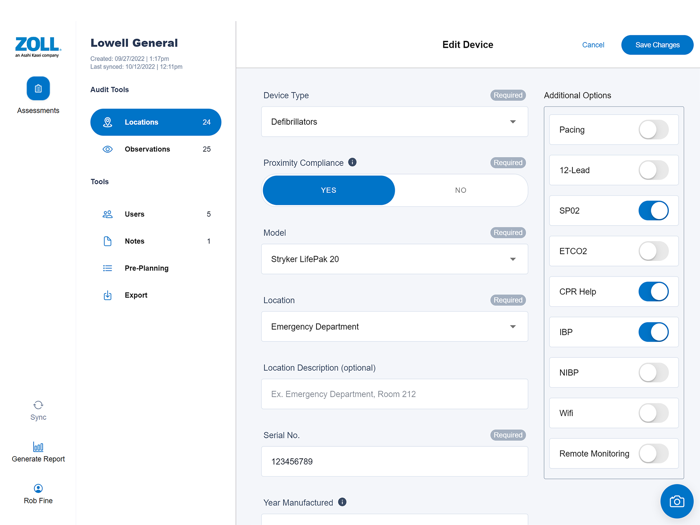Click the Edit Device title

(x=467, y=45)
